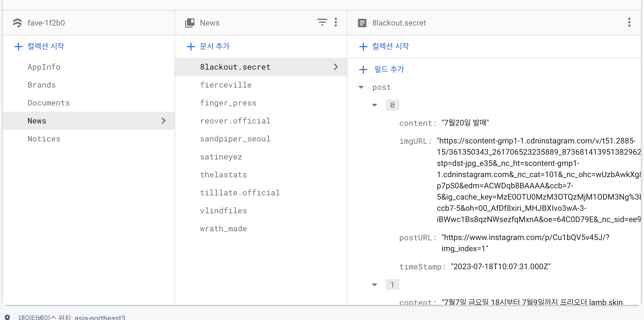644x320 pixels.
Task: Click 컬렉션 시작 in the document panel
Action: 390,46
